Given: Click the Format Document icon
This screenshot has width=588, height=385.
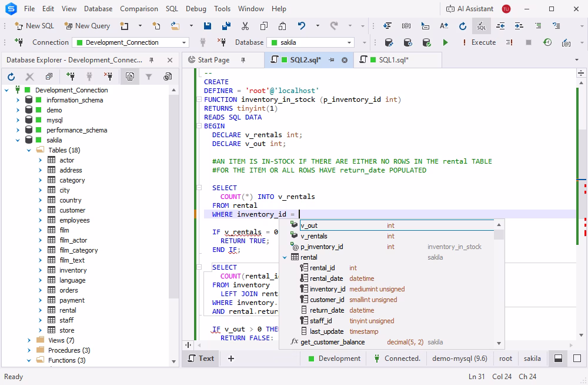Looking at the screenshot, I should point(387,26).
